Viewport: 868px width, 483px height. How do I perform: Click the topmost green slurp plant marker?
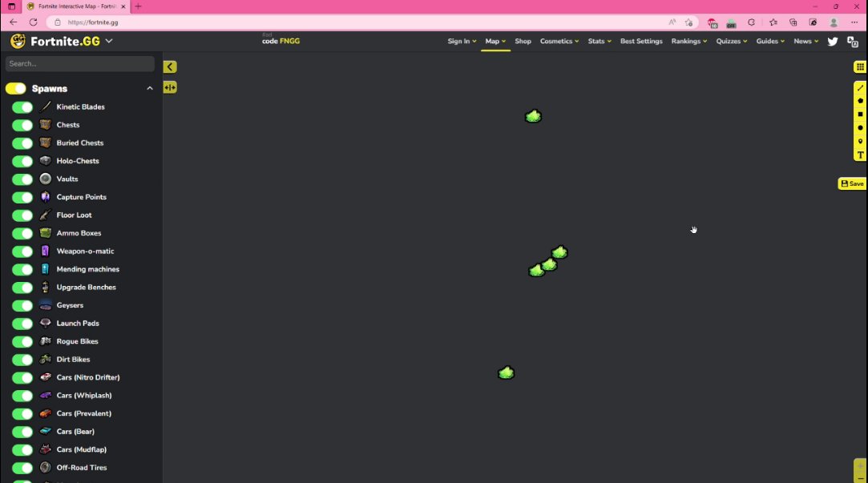tap(533, 116)
